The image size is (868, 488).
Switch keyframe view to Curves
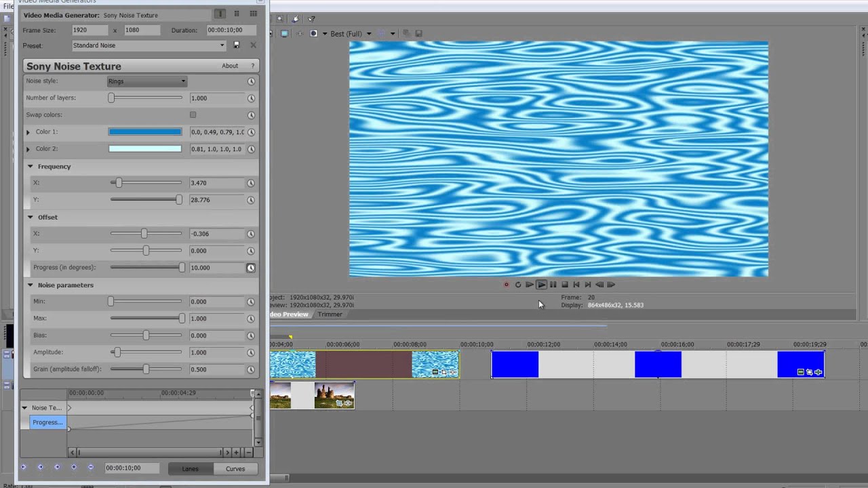[235, 468]
